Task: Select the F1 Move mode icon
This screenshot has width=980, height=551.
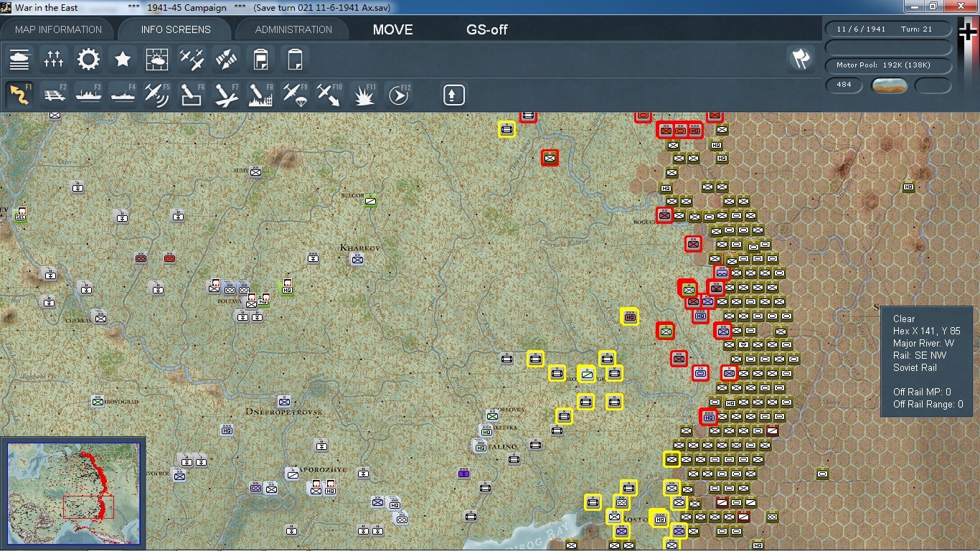Action: click(19, 95)
